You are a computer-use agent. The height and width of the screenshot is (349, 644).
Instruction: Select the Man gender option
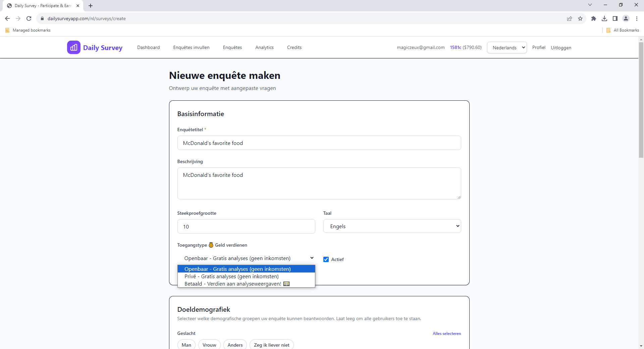click(186, 345)
